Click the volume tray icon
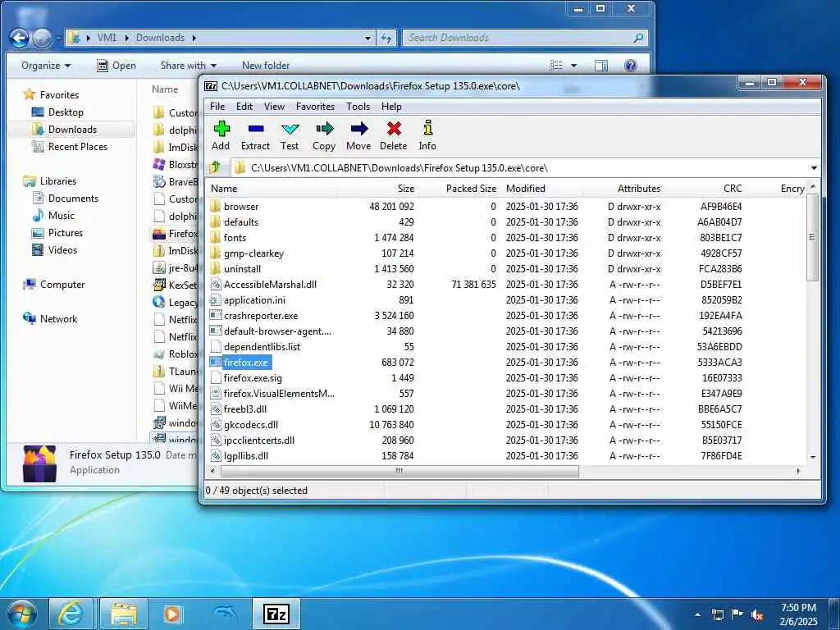Image resolution: width=840 pixels, height=630 pixels. (757, 615)
